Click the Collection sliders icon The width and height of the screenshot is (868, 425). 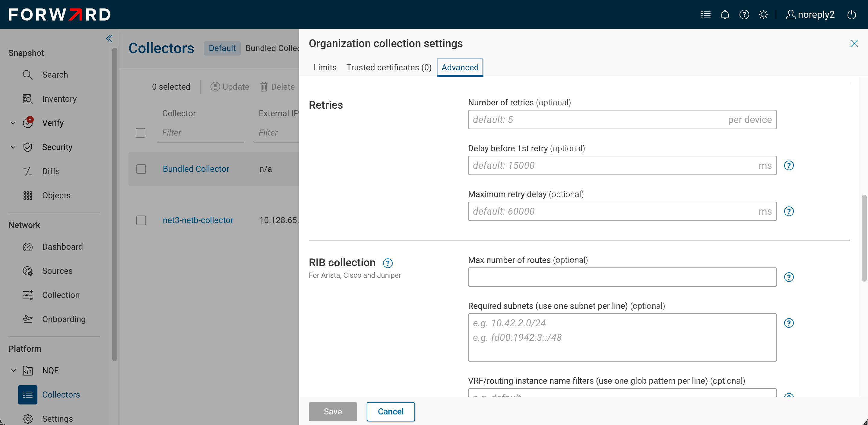click(x=28, y=295)
